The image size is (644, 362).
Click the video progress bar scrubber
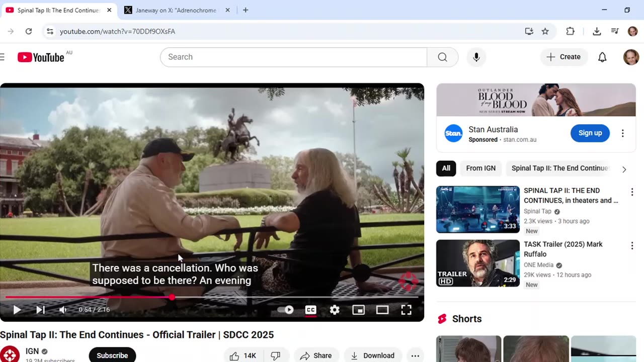[172, 297]
